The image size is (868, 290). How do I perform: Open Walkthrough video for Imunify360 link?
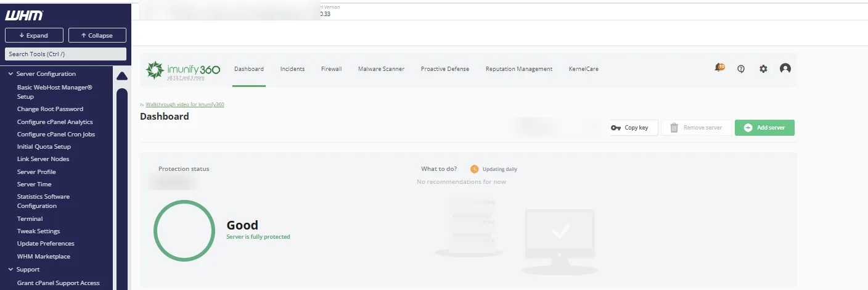pyautogui.click(x=185, y=104)
